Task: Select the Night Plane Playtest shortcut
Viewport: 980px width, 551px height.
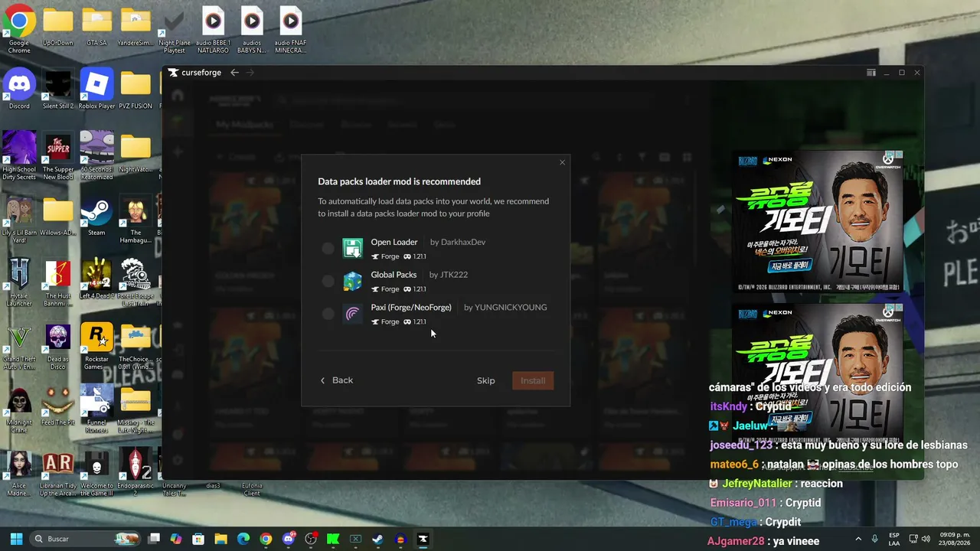Action: [175, 31]
